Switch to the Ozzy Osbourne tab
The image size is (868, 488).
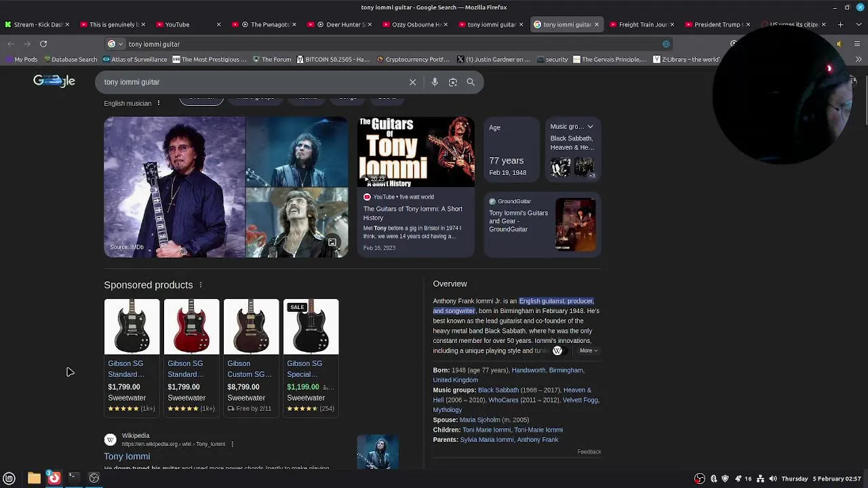point(414,24)
